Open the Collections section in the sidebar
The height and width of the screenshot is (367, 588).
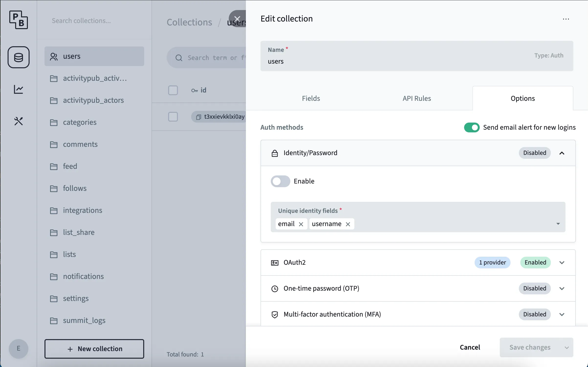click(19, 57)
